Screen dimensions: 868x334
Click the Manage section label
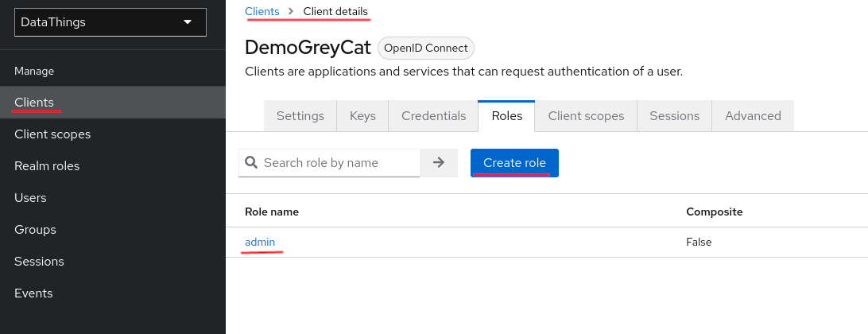click(x=34, y=71)
